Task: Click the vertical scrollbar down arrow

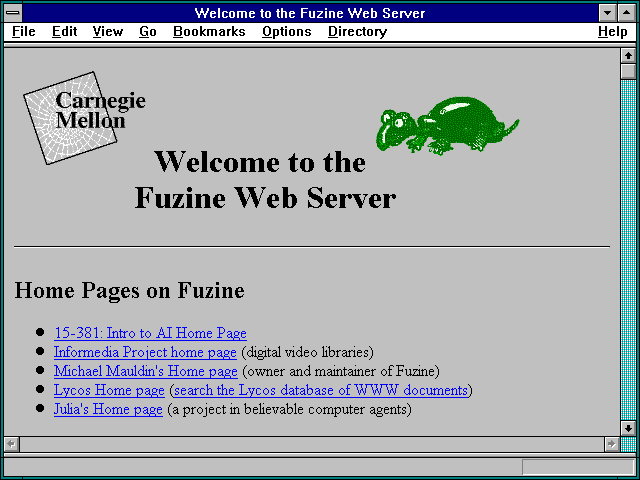Action: coord(628,429)
